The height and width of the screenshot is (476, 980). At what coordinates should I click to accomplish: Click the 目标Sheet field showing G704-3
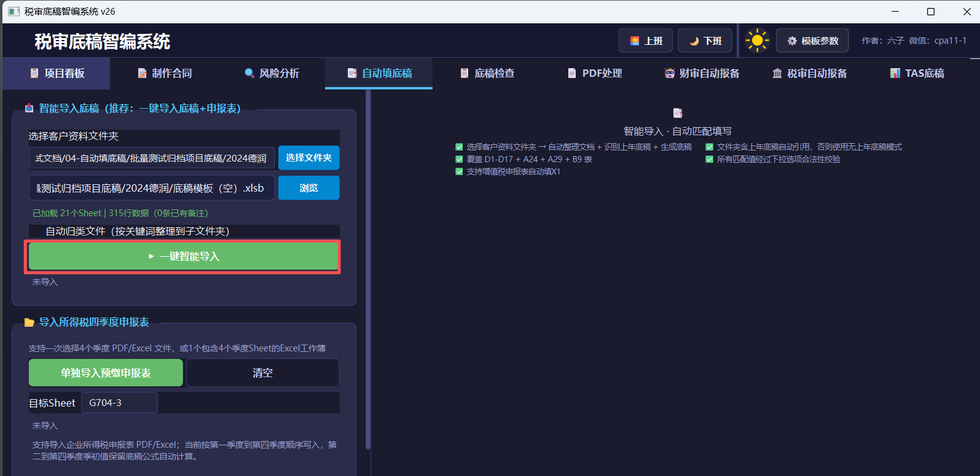click(119, 403)
